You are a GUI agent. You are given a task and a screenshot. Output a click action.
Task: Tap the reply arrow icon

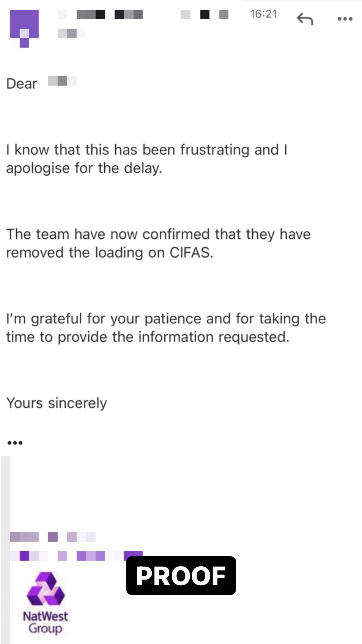[305, 19]
